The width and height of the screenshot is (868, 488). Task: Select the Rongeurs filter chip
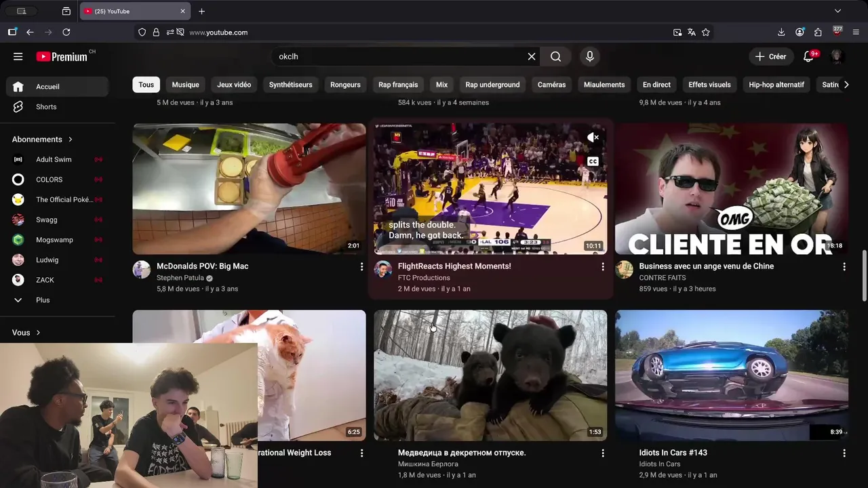345,85
